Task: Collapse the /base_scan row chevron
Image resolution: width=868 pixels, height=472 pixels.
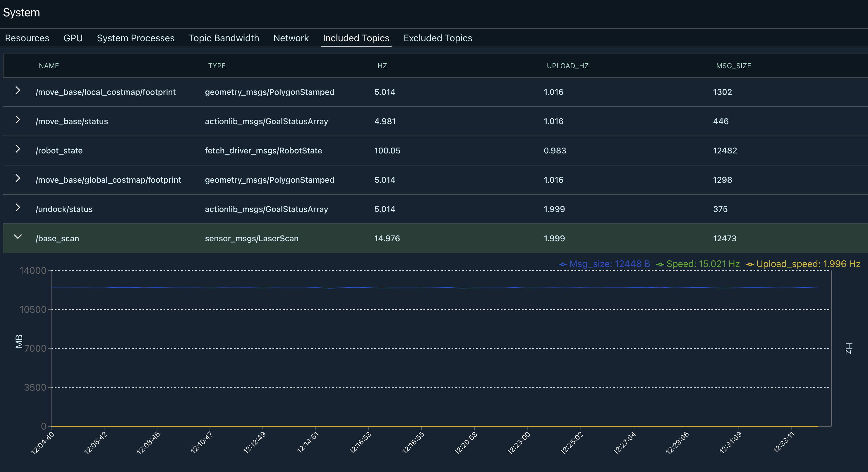Action: tap(18, 237)
